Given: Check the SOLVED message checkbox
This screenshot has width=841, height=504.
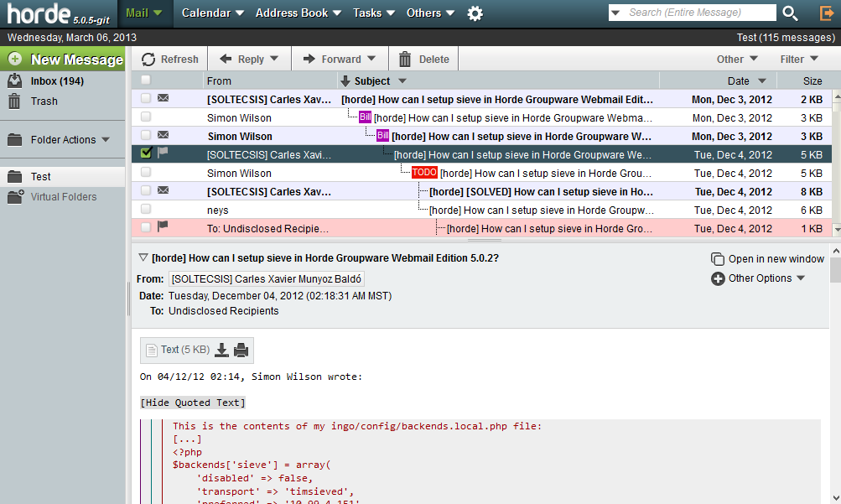Looking at the screenshot, I should [146, 190].
